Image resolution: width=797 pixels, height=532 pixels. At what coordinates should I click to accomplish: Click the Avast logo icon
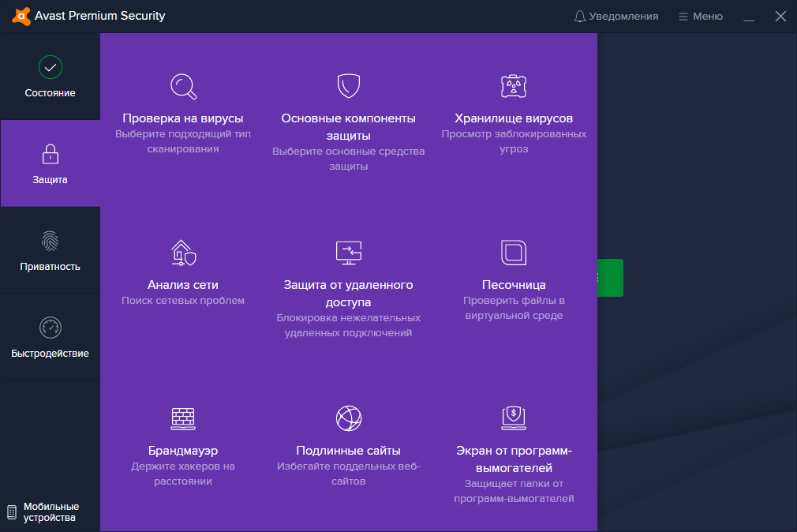point(21,17)
